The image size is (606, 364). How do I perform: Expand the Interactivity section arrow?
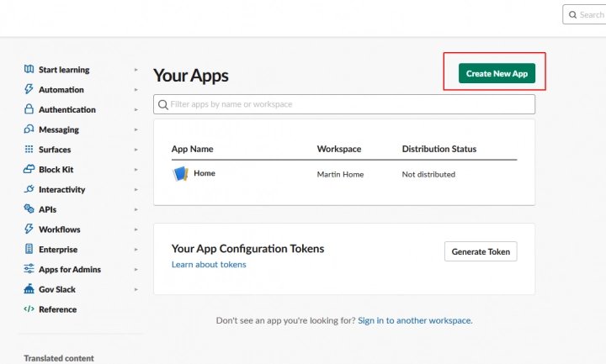tap(136, 189)
